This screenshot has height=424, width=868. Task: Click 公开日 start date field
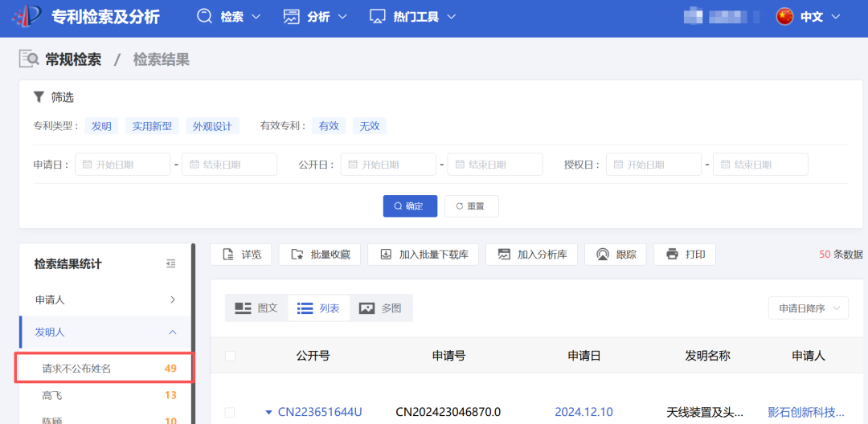[388, 164]
